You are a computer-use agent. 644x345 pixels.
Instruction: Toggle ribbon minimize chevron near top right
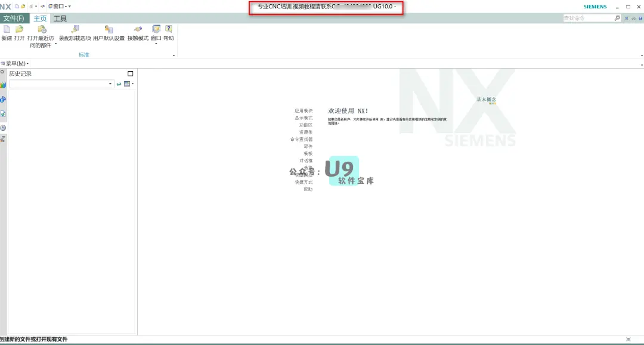[x=634, y=18]
